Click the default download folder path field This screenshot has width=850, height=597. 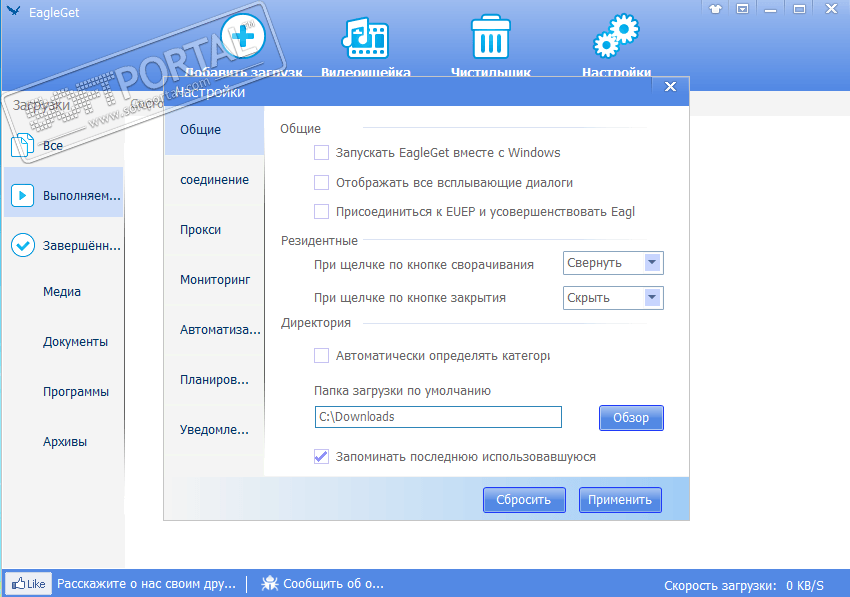(x=438, y=417)
